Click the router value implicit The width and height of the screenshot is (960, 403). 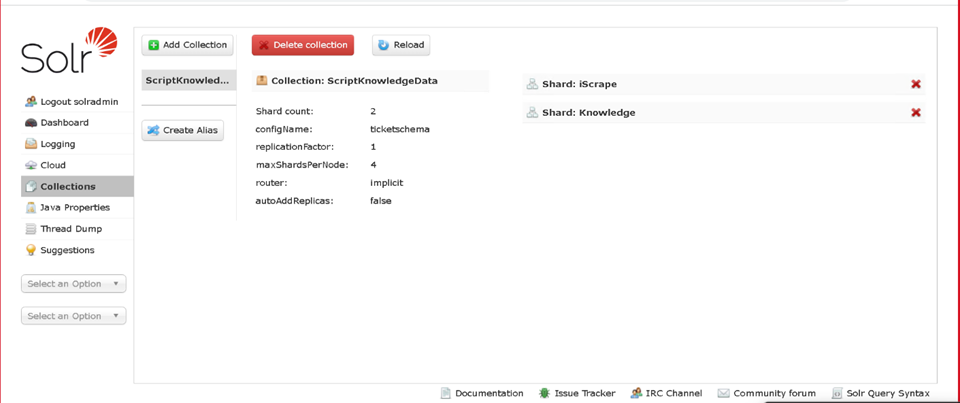click(x=387, y=183)
